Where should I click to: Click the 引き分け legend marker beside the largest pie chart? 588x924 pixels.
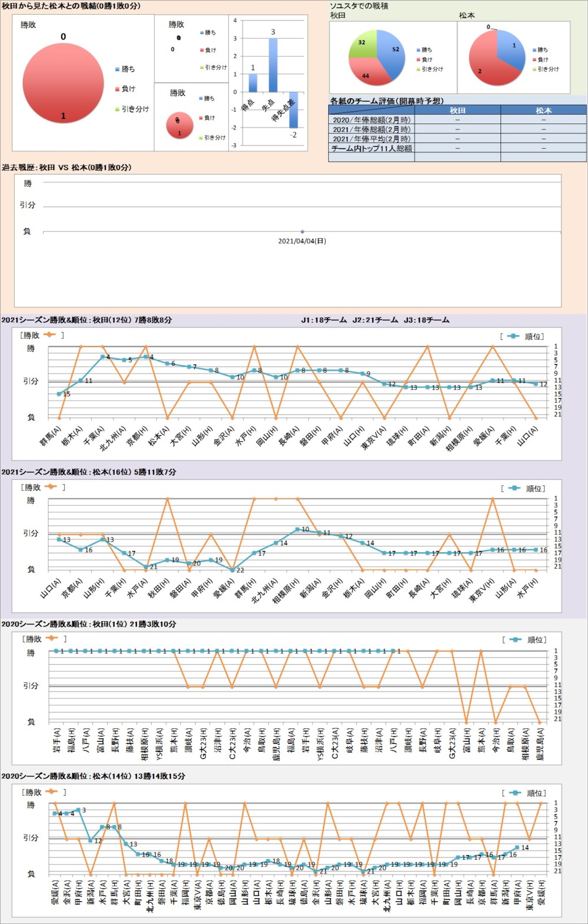[x=118, y=109]
